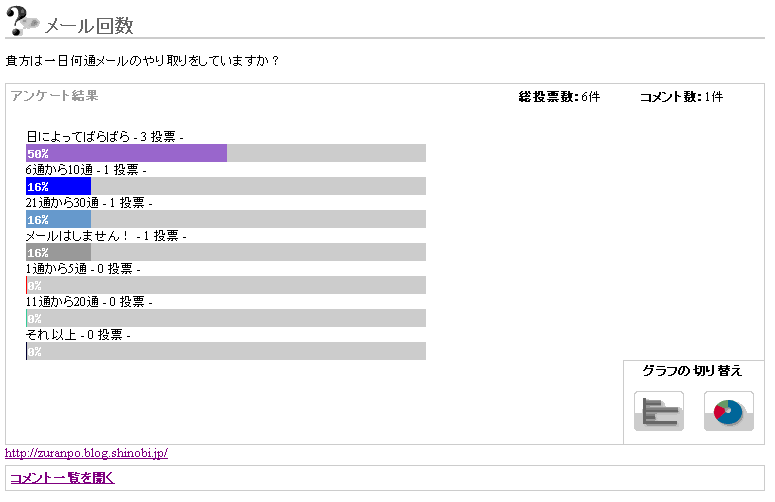Click メールはしません！ - 1 投票 label
The width and height of the screenshot is (775, 502).
[106, 235]
